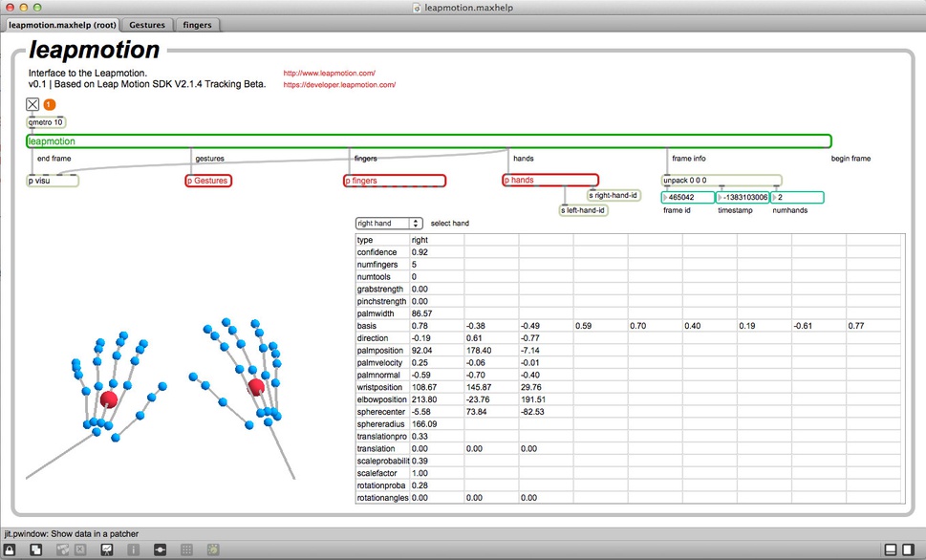
Task: Click the 'qmetro 10' object
Action: [x=46, y=122]
